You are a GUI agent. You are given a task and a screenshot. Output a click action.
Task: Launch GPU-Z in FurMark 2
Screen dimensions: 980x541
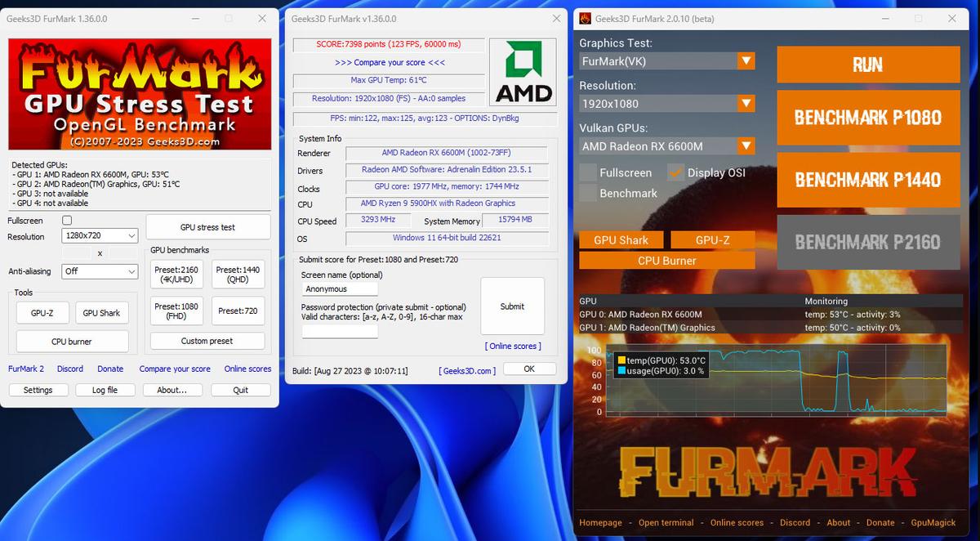tap(713, 239)
